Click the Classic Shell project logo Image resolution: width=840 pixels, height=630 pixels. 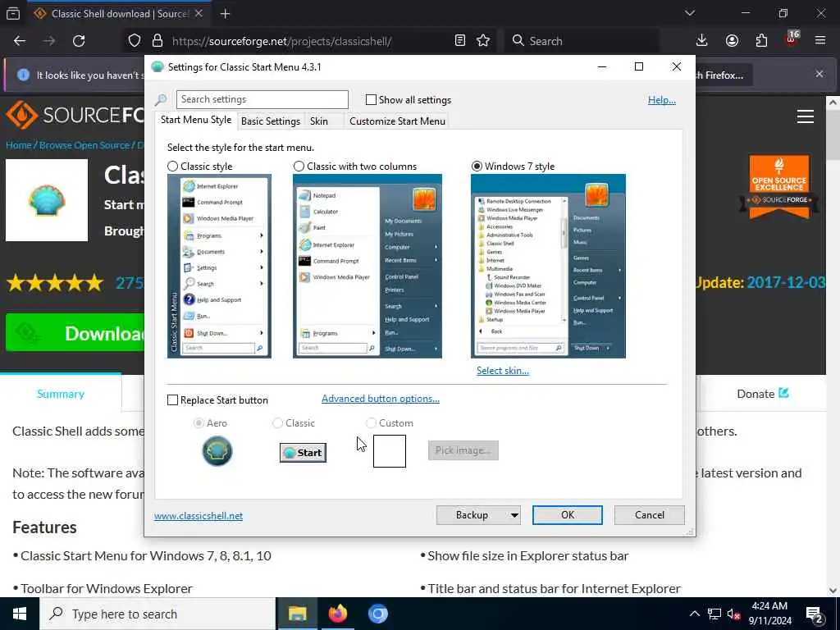[47, 200]
